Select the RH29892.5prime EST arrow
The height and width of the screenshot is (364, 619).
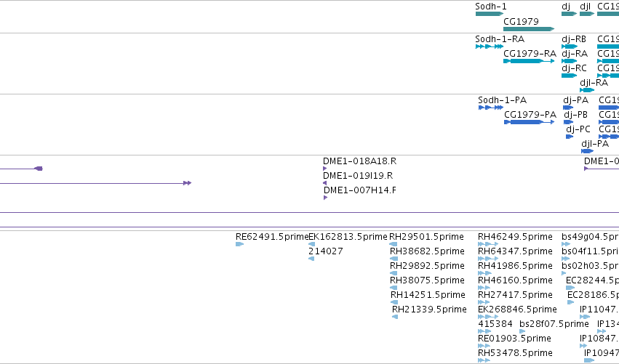click(394, 273)
